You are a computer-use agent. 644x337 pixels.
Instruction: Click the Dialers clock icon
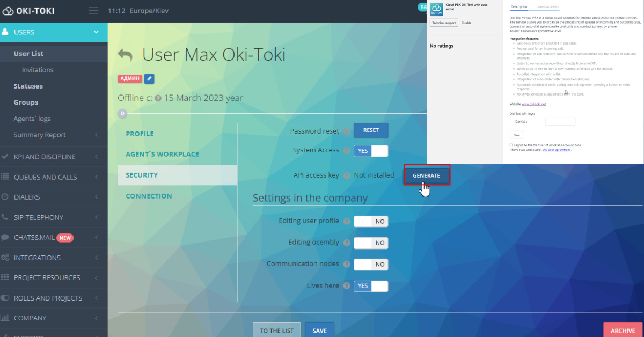point(5,197)
